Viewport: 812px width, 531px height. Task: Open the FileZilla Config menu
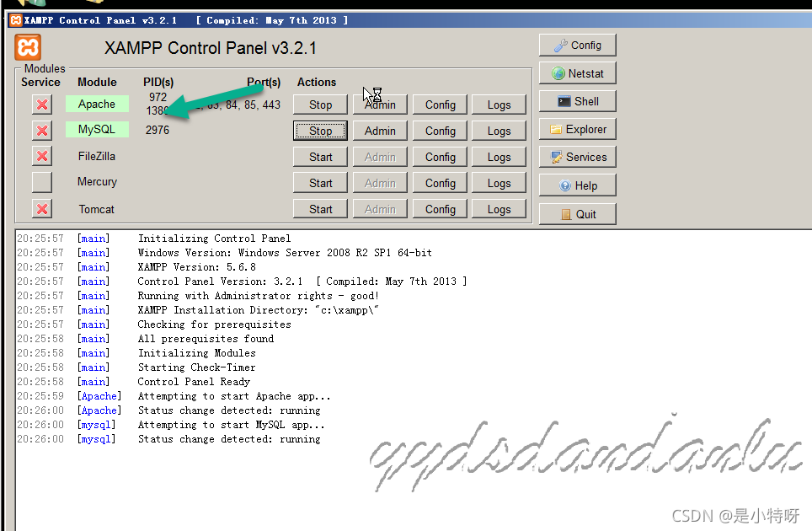coord(441,157)
